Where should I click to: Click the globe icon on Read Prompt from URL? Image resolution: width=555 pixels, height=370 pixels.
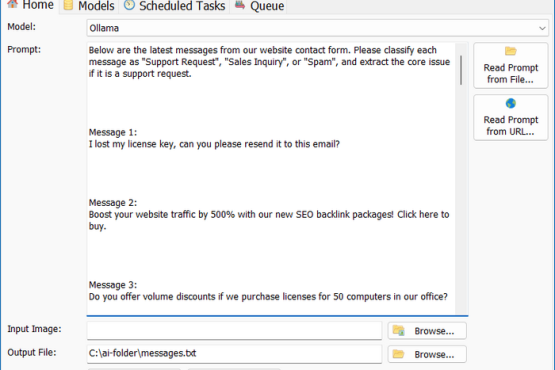(x=510, y=103)
